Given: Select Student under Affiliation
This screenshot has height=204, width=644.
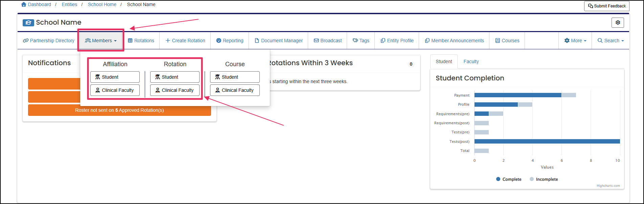Looking at the screenshot, I should (115, 77).
